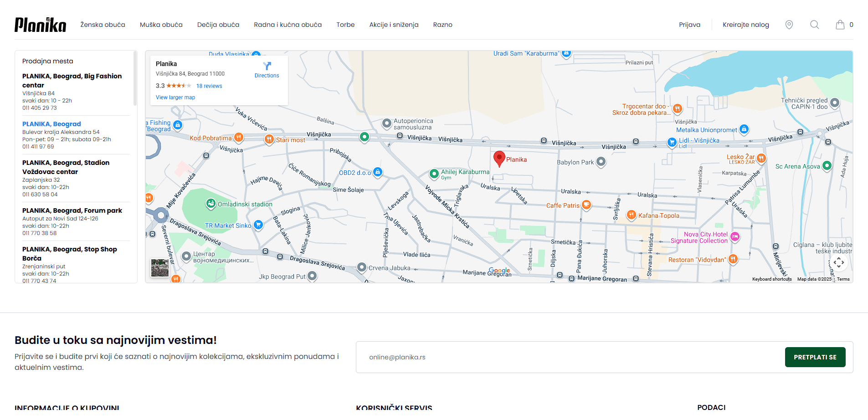The image size is (868, 420).
Task: Click Kafana Topola restaurant marker
Action: click(x=631, y=215)
